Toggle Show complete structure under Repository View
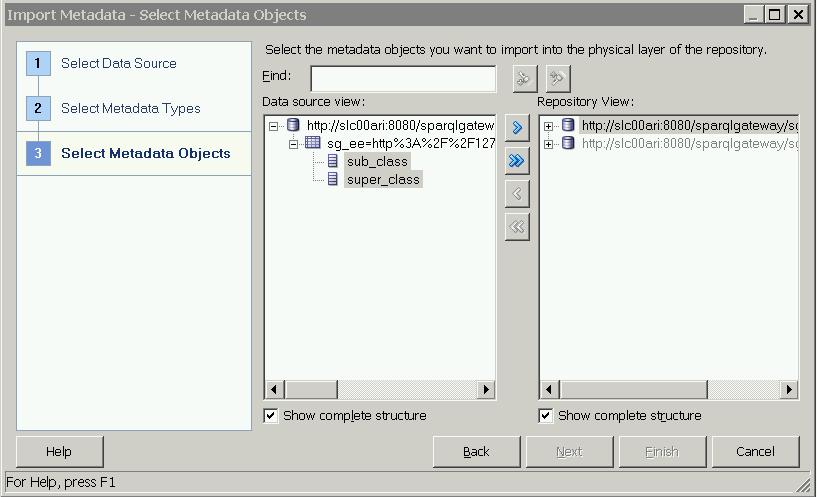This screenshot has width=817, height=497. point(546,416)
